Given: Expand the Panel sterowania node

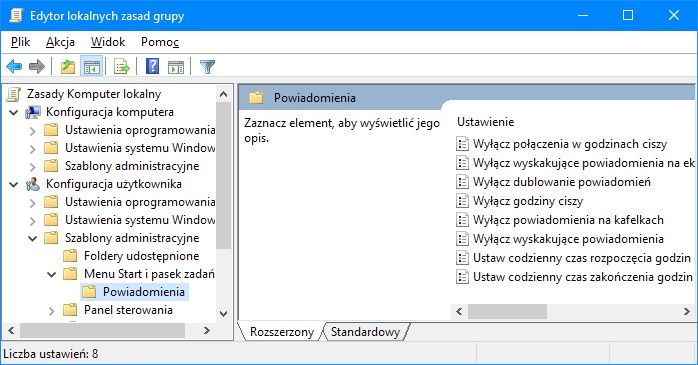Looking at the screenshot, I should [x=52, y=310].
